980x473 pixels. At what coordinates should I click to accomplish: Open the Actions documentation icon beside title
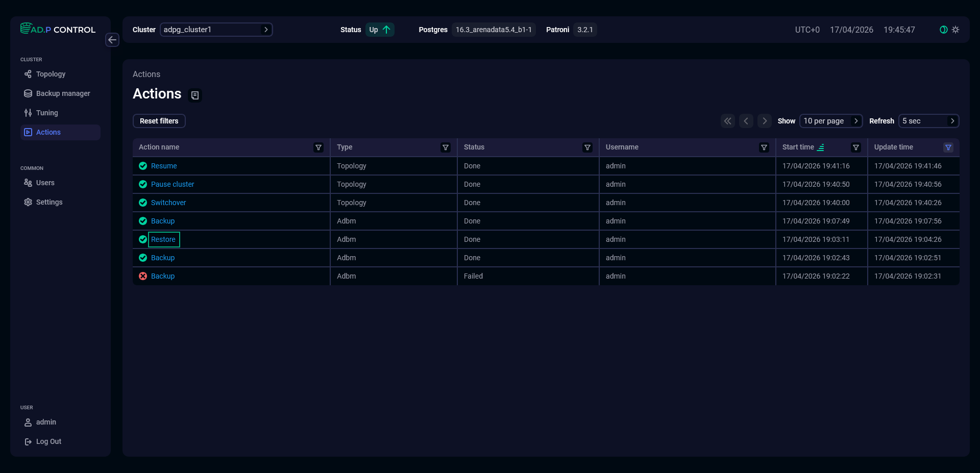pos(195,95)
